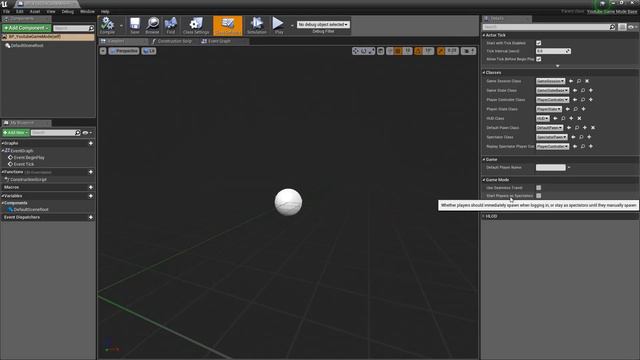
Task: Create new blueprint for HUD Class
Action: point(571,119)
